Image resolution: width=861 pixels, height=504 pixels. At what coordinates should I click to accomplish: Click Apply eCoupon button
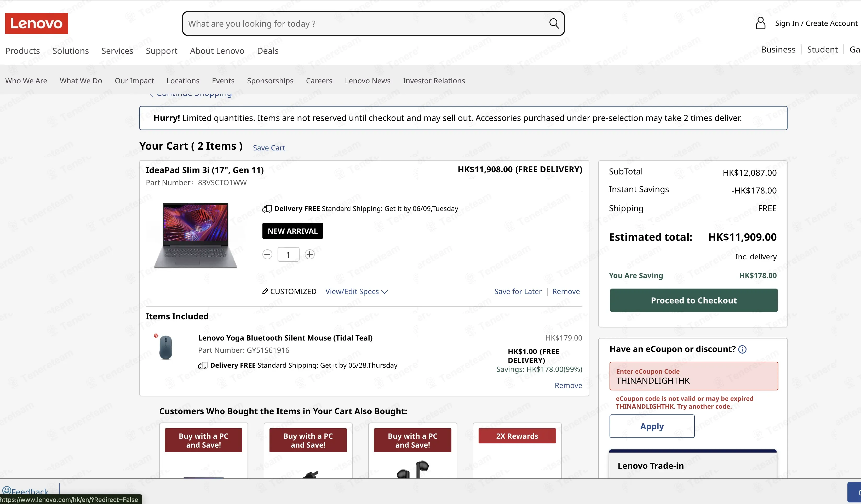(652, 426)
